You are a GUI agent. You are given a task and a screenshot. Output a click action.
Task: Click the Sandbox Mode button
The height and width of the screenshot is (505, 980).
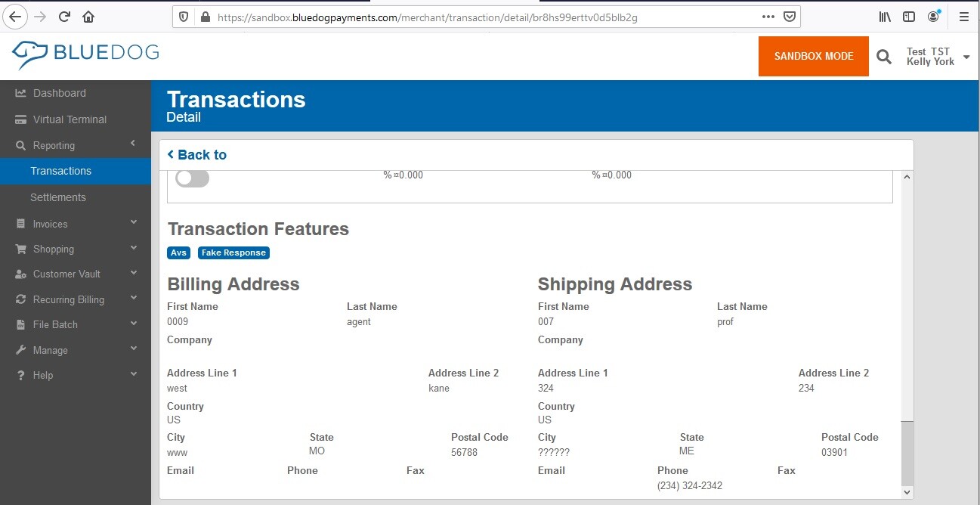click(x=813, y=57)
